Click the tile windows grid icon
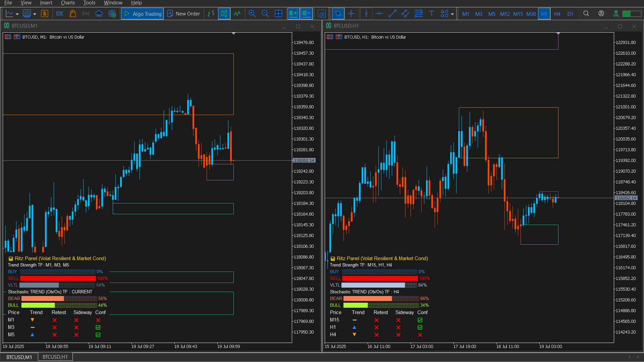644x362 pixels. (x=278, y=14)
